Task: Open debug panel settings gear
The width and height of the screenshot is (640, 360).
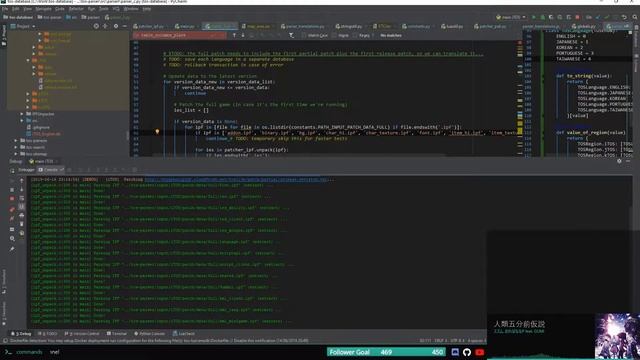Action: click(619, 161)
